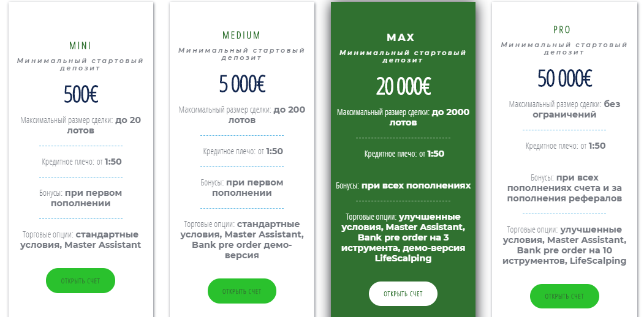The image size is (644, 317).
Task: Click the MINI plan title
Action: coord(80,45)
